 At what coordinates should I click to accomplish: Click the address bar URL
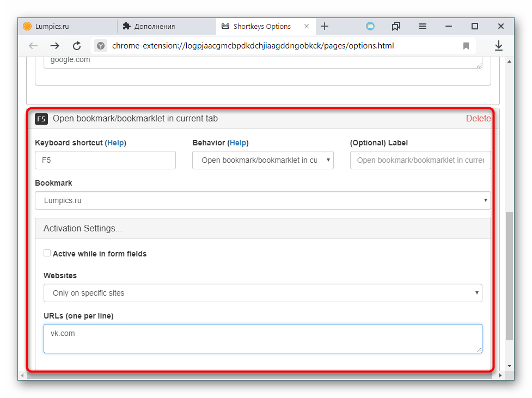[x=253, y=46]
